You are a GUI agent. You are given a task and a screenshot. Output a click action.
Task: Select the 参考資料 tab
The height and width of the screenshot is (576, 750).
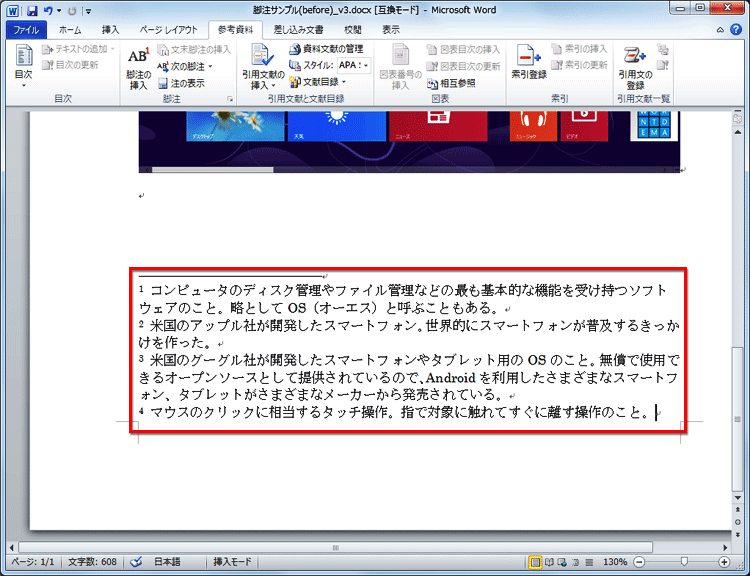pos(235,30)
